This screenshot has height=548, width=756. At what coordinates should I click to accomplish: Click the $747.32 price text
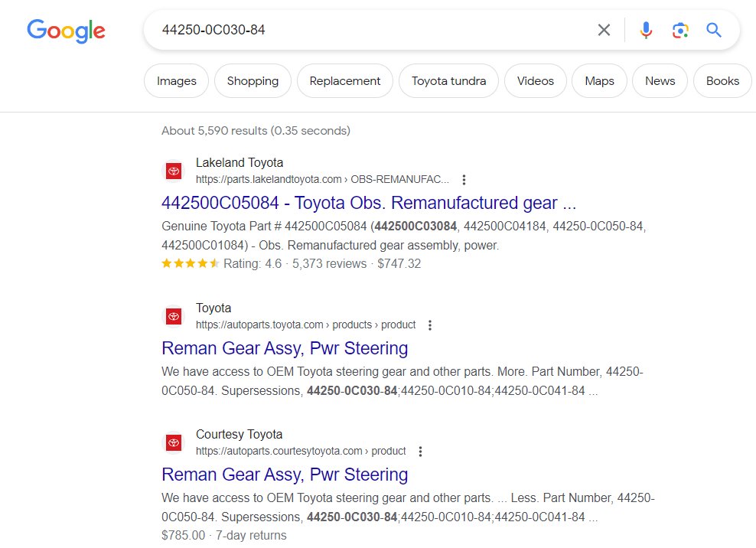(x=399, y=263)
